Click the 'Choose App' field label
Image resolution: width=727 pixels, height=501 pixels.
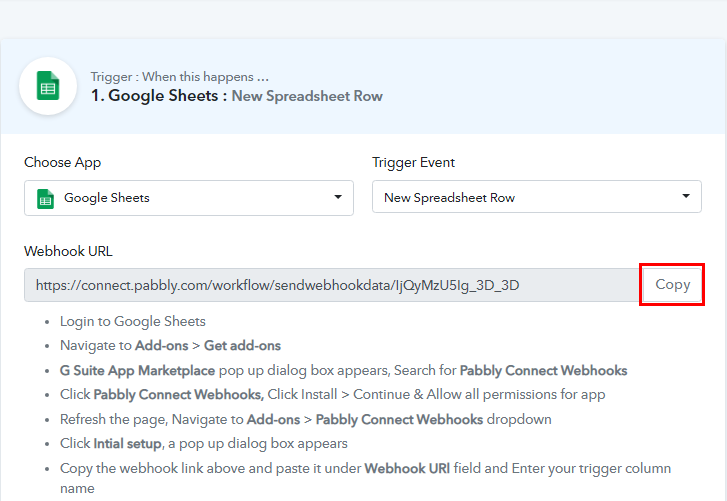(62, 163)
